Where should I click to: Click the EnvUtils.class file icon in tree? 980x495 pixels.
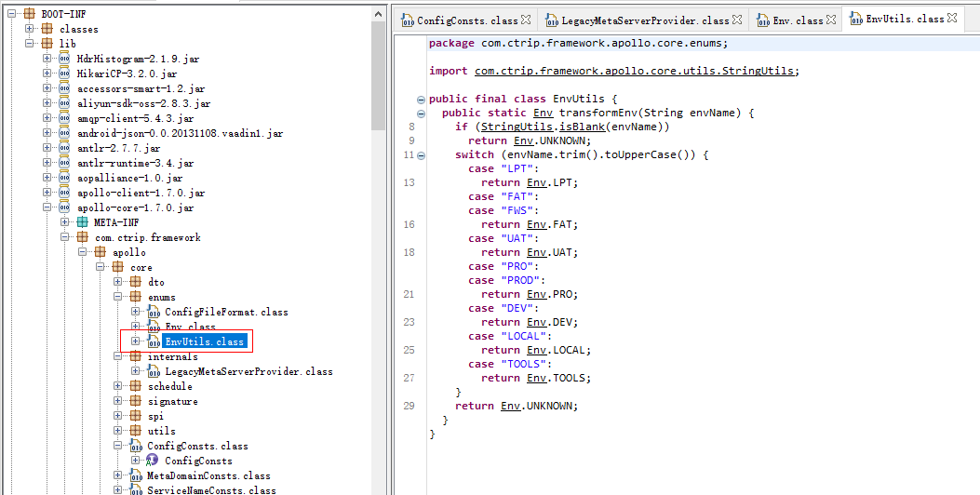point(154,341)
